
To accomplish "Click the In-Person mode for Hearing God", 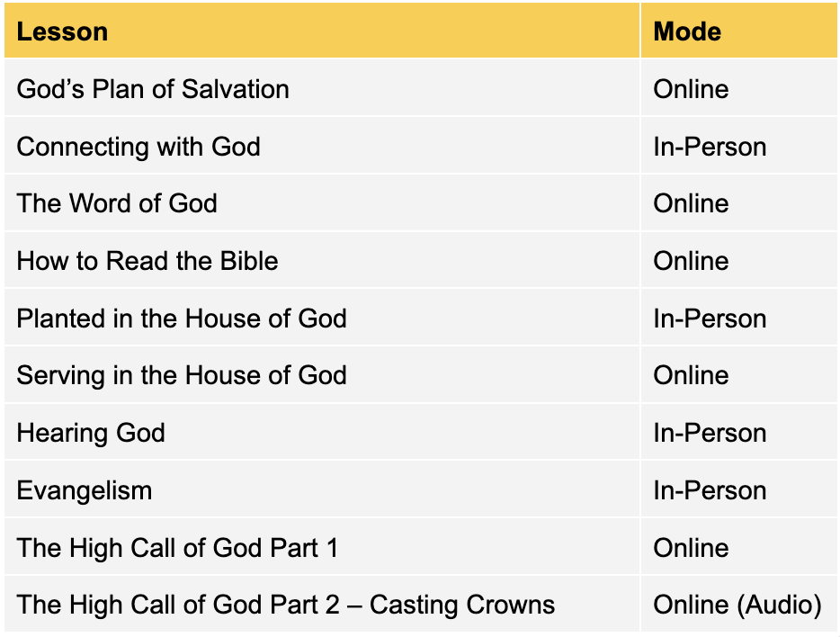I will click(710, 433).
